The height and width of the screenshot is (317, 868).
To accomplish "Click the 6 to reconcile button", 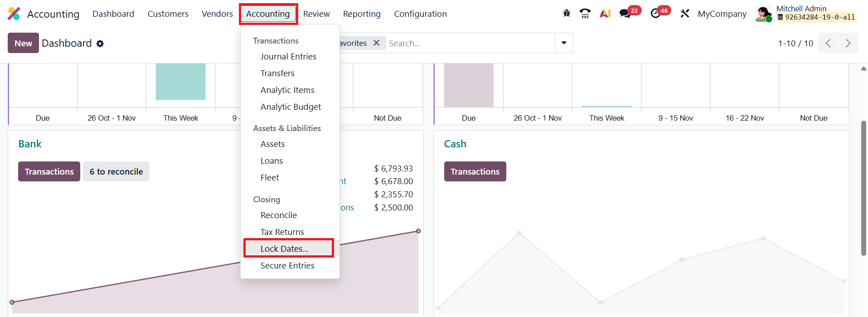I will click(116, 171).
